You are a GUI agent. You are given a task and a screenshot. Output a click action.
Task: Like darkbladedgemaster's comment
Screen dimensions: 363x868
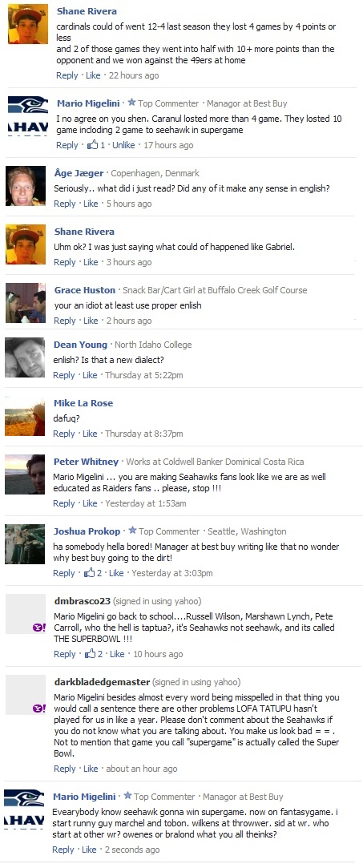tap(91, 769)
